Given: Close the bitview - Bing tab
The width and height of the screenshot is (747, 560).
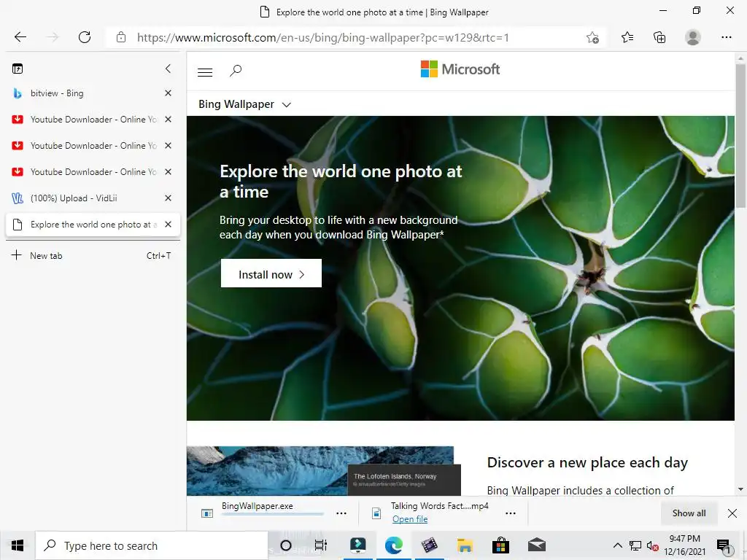Looking at the screenshot, I should 168,93.
